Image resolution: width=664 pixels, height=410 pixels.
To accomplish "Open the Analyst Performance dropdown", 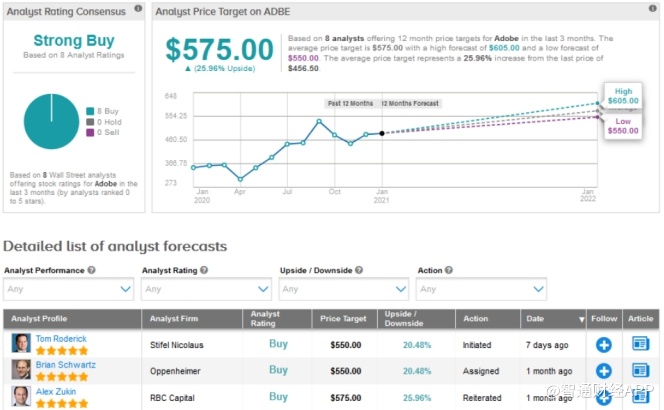I will coord(68,289).
